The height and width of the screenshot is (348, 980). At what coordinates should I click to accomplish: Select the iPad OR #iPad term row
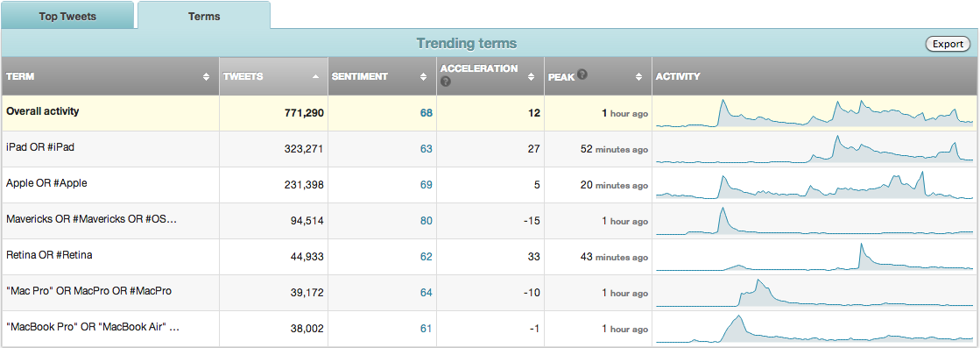490,149
